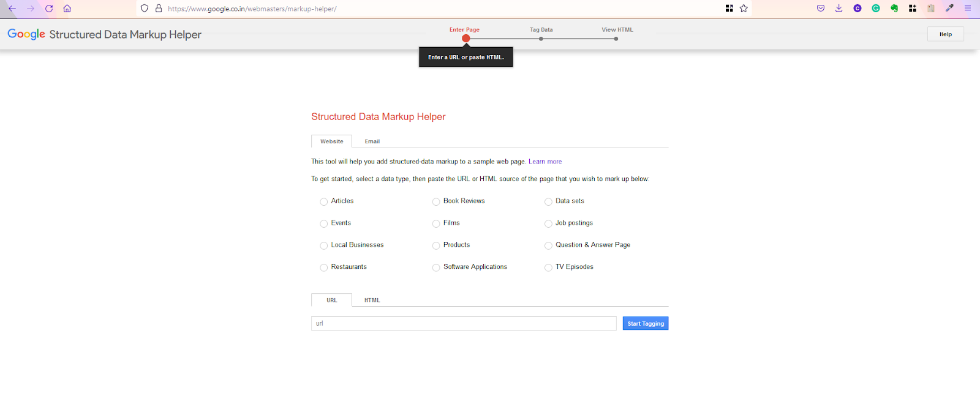Pick the Local Businesses radio button
980x420 pixels.
324,246
